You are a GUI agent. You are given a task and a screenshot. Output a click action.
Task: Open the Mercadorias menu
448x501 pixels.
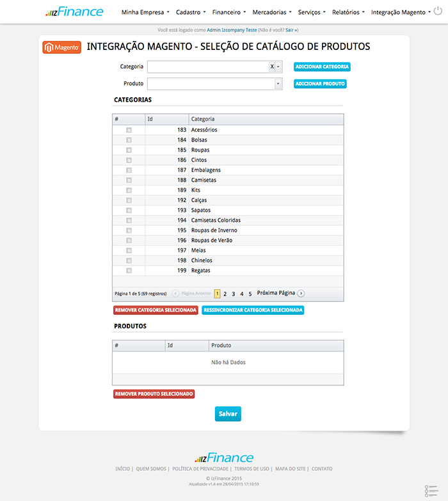(272, 12)
